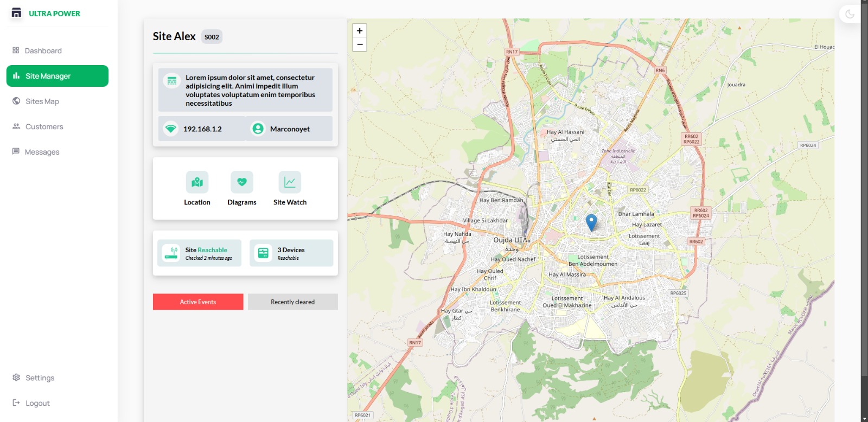Click the Site Reachable antenna icon
The image size is (868, 422).
click(171, 253)
